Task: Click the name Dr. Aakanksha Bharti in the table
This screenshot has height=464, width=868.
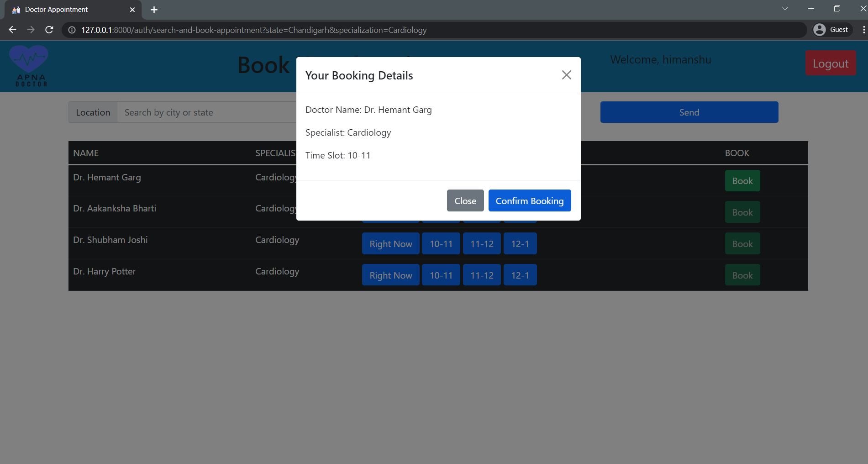Action: point(115,208)
